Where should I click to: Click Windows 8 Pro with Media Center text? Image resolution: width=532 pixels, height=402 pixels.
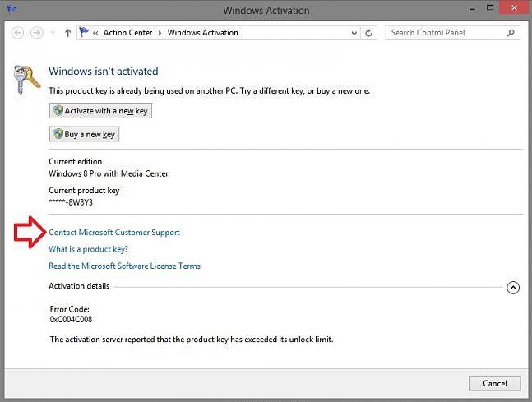tap(109, 173)
